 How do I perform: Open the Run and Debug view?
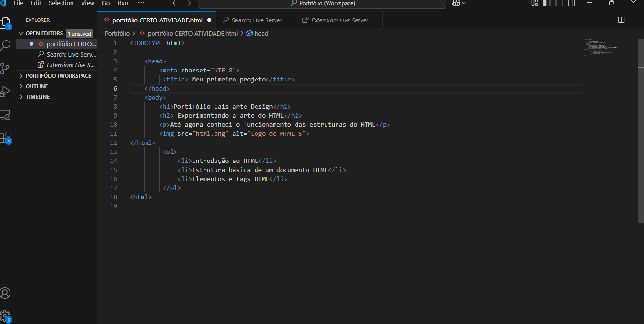[x=5, y=91]
